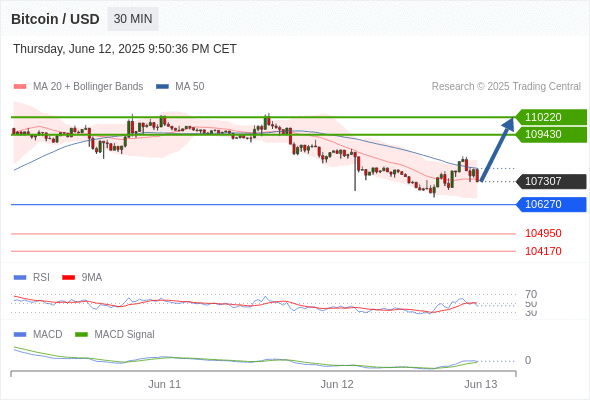Select the MA 20 + Bollinger Bands legend label
This screenshot has width=590, height=400.
click(88, 87)
